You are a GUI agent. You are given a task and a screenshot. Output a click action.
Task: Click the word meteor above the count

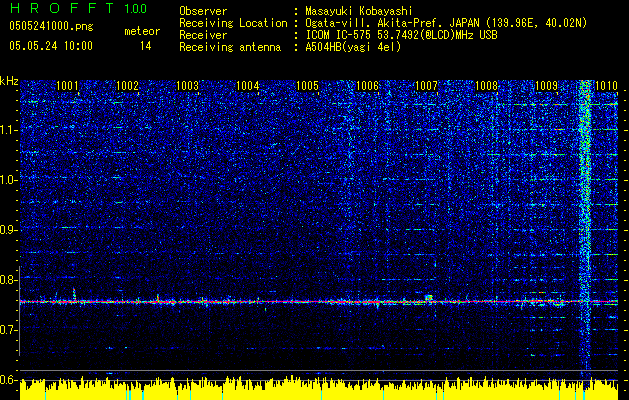click(x=142, y=31)
